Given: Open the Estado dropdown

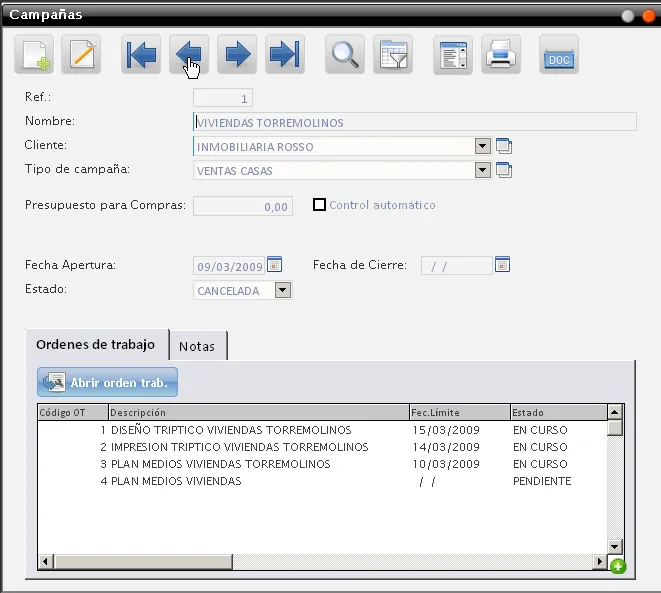Looking at the screenshot, I should (283, 290).
